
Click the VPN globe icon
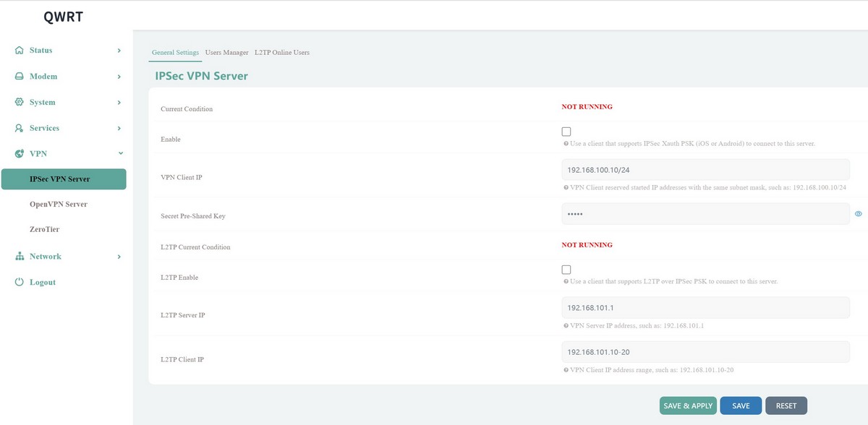tap(20, 154)
